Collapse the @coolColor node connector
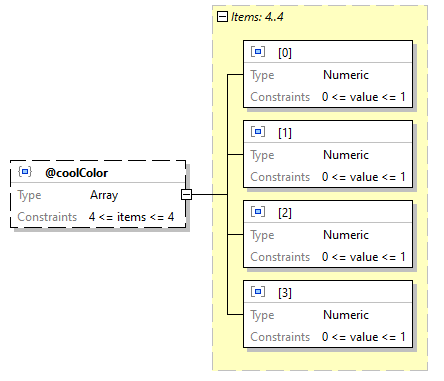444x381 pixels. [x=186, y=194]
